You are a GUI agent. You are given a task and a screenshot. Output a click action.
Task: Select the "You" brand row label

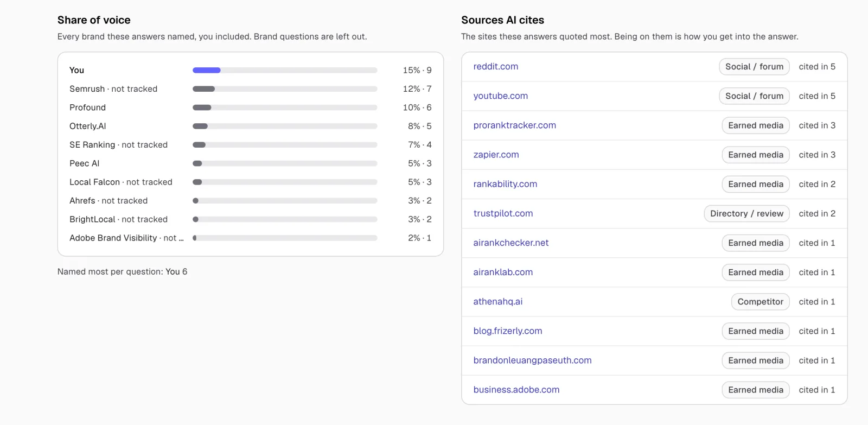click(76, 70)
